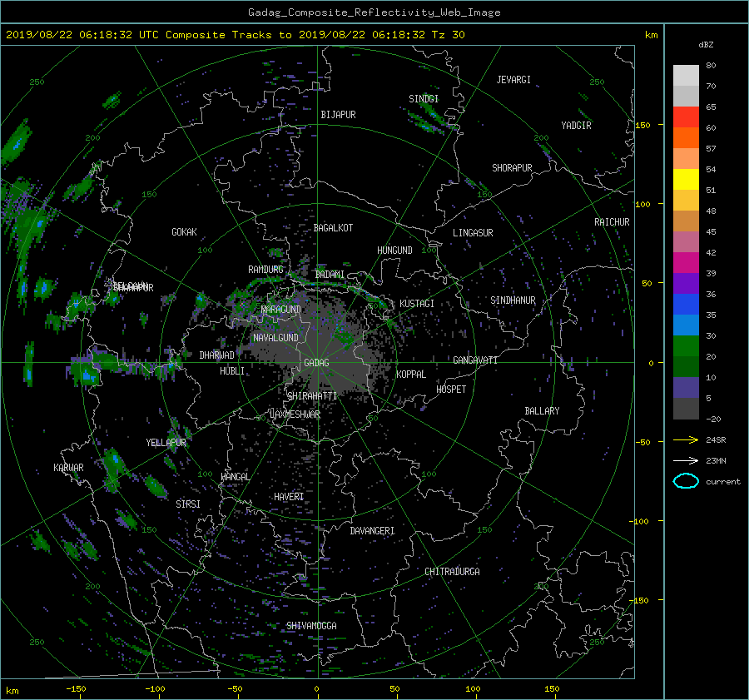Click the GOKAK label
This screenshot has height=700, width=749.
pyautogui.click(x=184, y=232)
